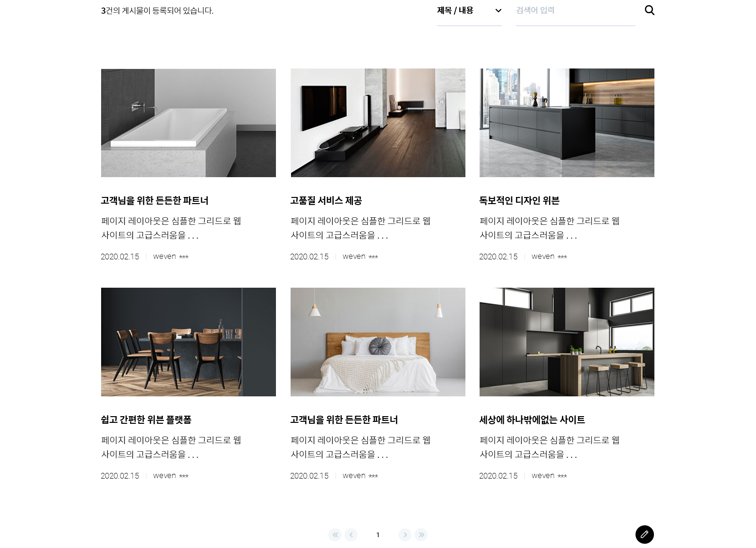Open post titled 고품질 서비스 제공

tap(326, 201)
